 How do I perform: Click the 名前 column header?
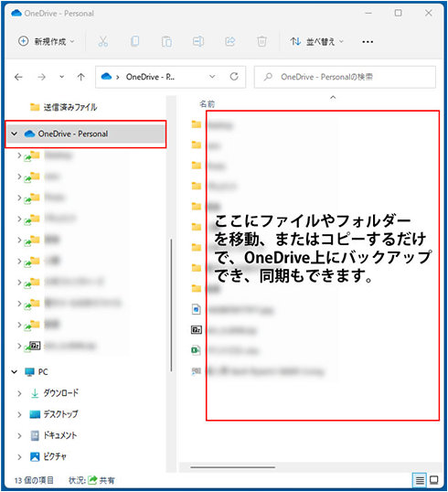pyautogui.click(x=207, y=104)
